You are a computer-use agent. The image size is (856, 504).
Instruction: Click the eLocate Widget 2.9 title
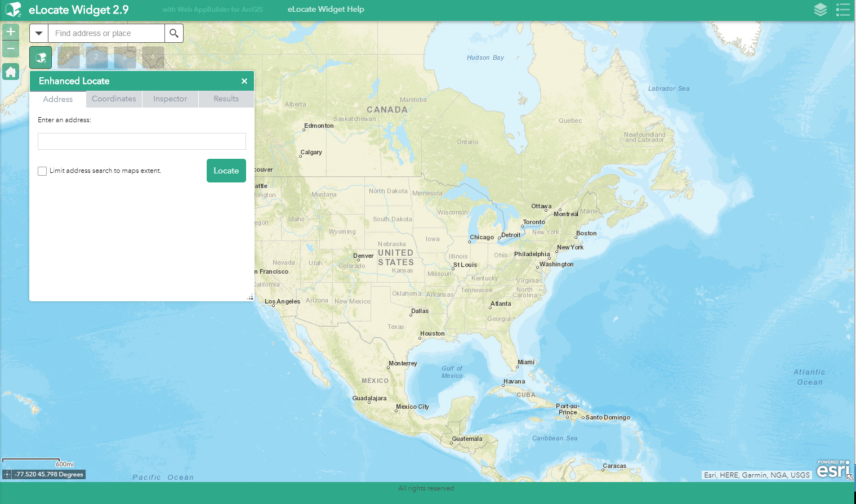click(79, 10)
